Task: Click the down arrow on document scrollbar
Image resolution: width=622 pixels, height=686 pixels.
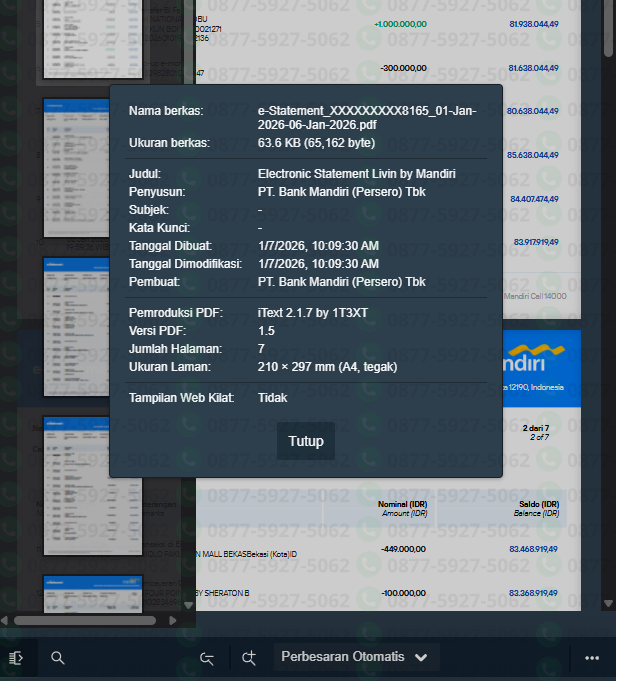Action: tap(609, 603)
